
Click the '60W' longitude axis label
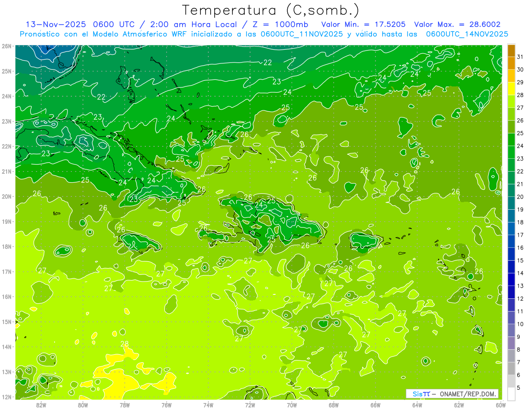click(501, 405)
